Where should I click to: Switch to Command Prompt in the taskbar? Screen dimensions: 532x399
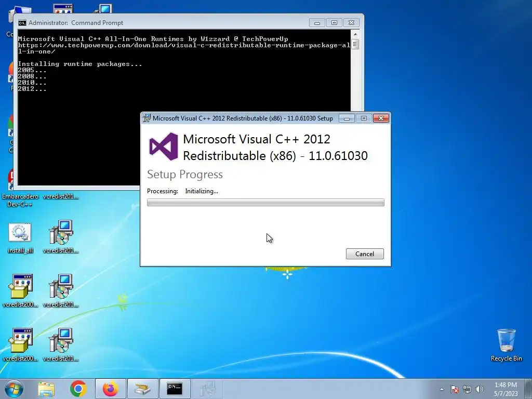pyautogui.click(x=175, y=389)
